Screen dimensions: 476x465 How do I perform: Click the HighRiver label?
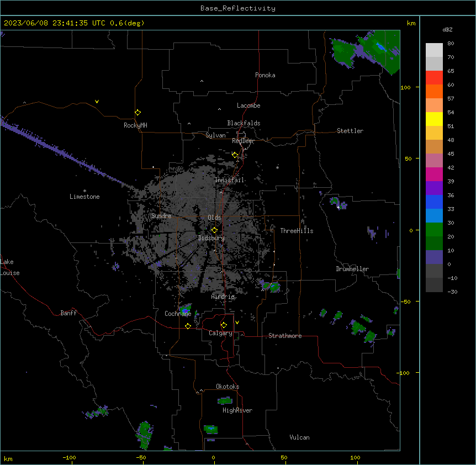(x=237, y=410)
